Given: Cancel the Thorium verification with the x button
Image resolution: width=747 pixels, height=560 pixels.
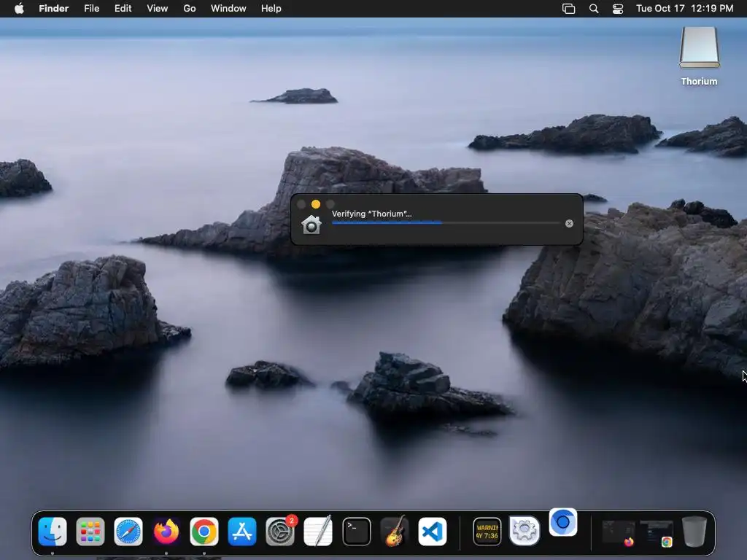Looking at the screenshot, I should point(569,223).
